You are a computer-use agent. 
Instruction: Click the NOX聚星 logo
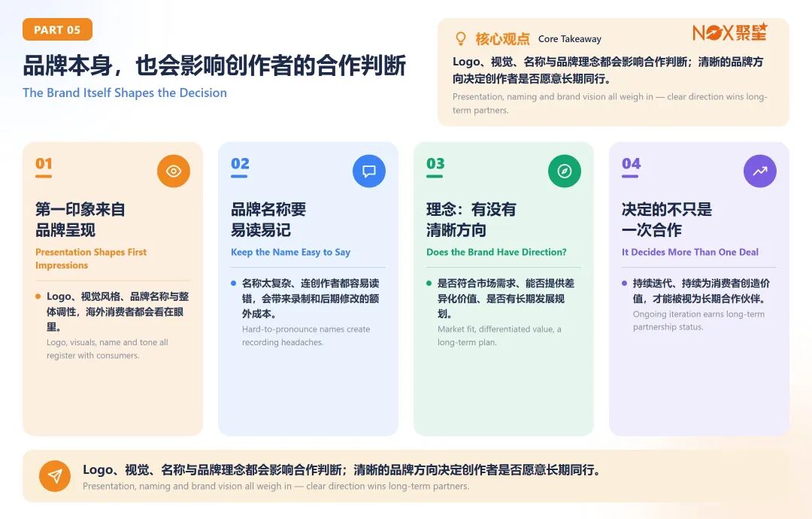tap(729, 32)
